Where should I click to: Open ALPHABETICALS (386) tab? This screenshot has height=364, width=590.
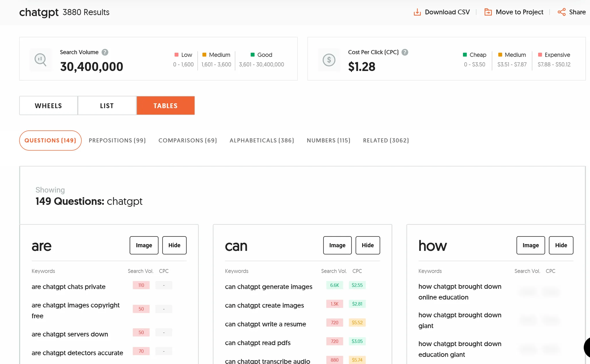(x=262, y=140)
